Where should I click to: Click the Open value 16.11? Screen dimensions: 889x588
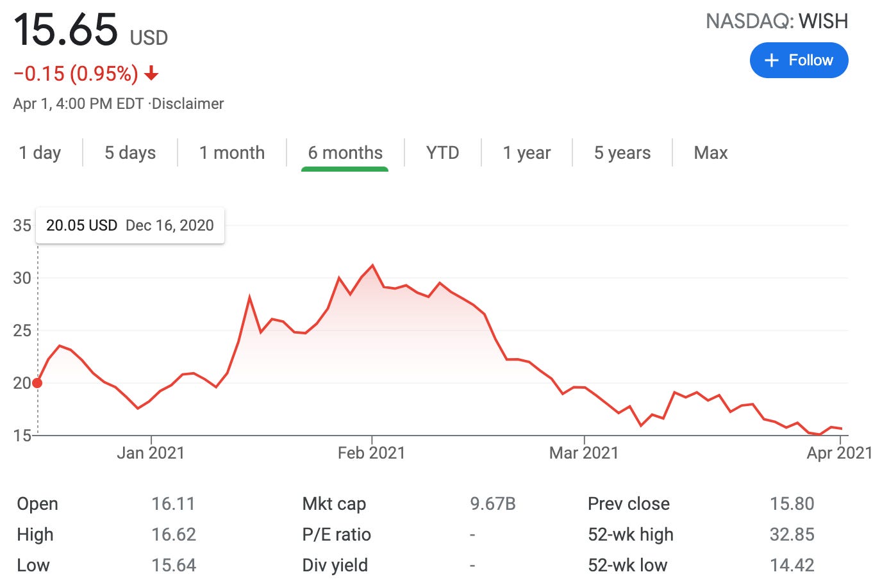tap(173, 503)
